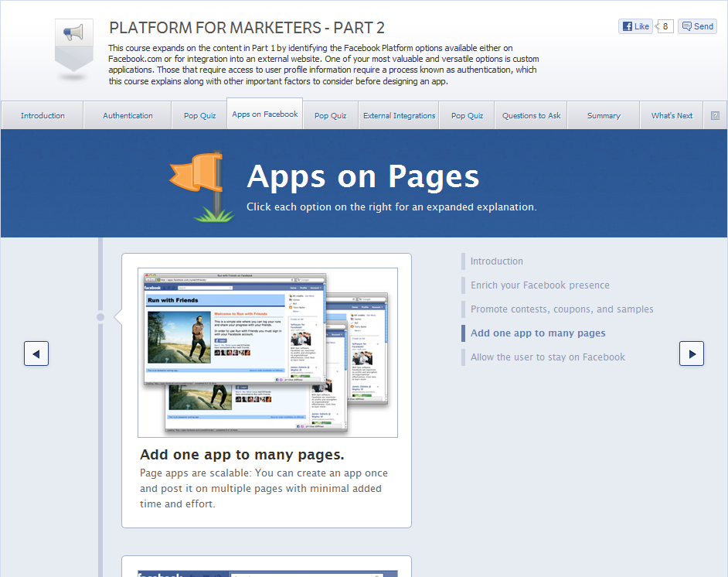The height and width of the screenshot is (577, 728).
Task: Open the Pop Quiz tab before External Integrations
Action: point(331,115)
